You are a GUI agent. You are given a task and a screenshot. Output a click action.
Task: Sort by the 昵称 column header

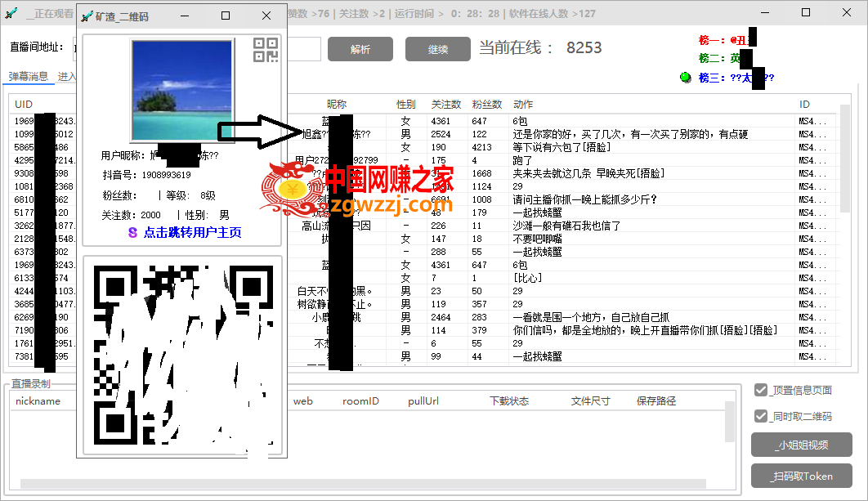[337, 104]
